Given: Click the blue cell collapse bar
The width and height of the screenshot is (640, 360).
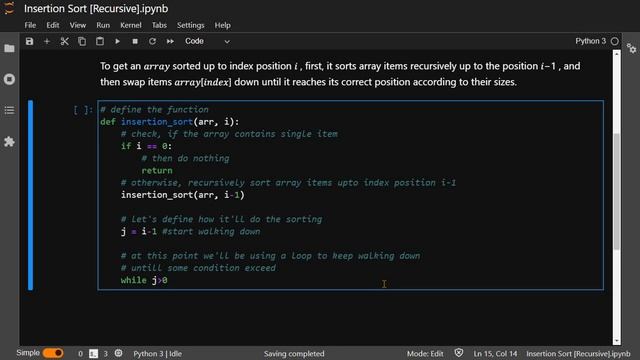Looking at the screenshot, I should point(30,195).
